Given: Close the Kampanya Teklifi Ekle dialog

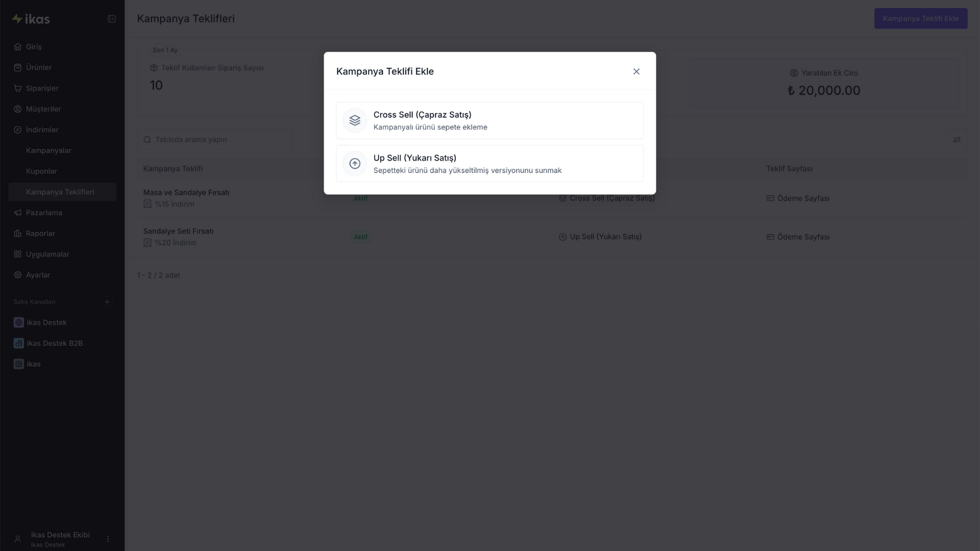Looking at the screenshot, I should pos(636,71).
